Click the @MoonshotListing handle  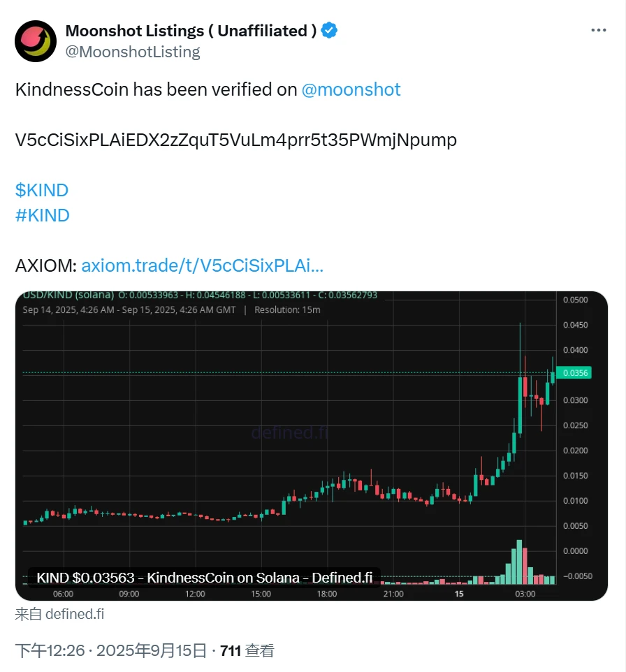click(131, 51)
